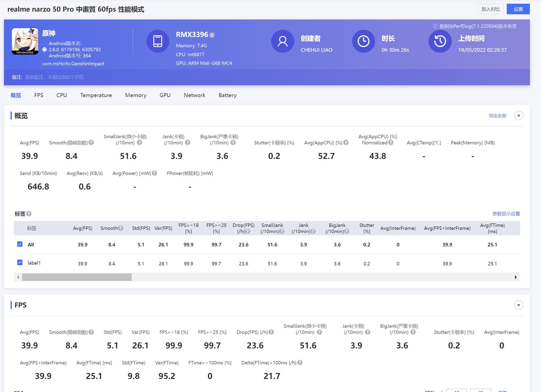Click the horizontal table scrollbar thumb
Viewport: 541px width, 392px height.
point(77,277)
